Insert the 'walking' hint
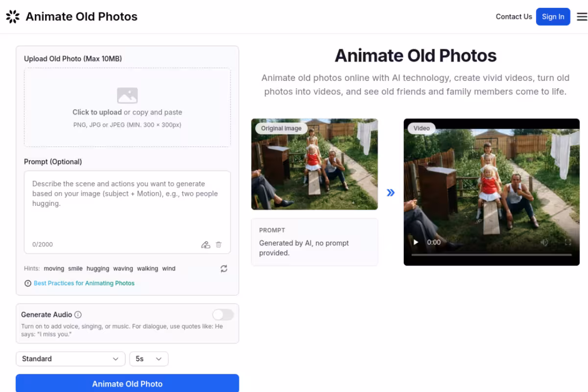The height and width of the screenshot is (392, 588). 147,269
